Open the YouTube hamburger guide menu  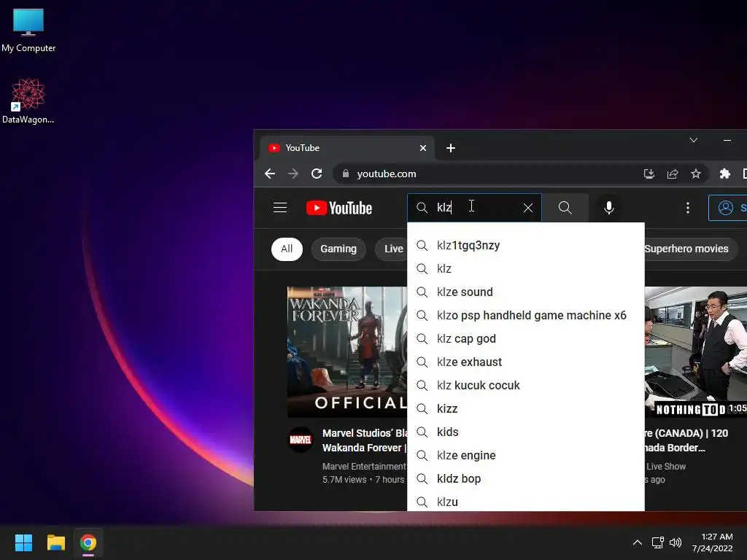point(280,208)
